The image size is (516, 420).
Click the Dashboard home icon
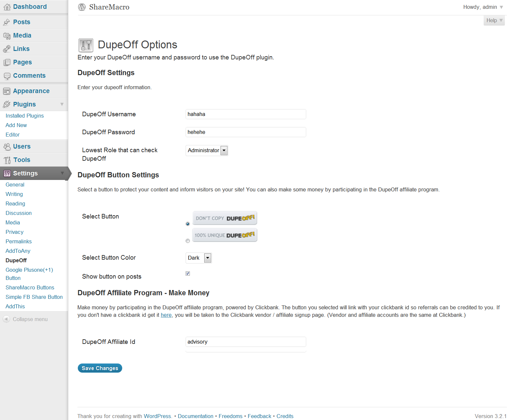click(7, 7)
